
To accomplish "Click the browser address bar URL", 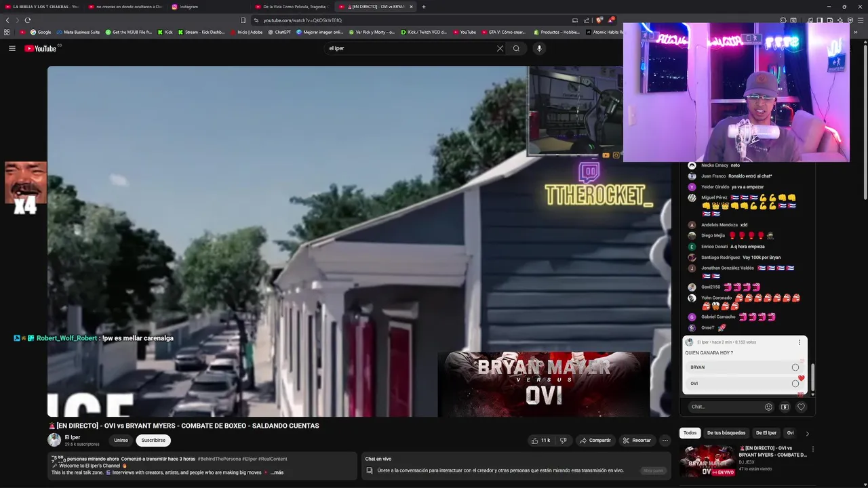I will (x=302, y=20).
